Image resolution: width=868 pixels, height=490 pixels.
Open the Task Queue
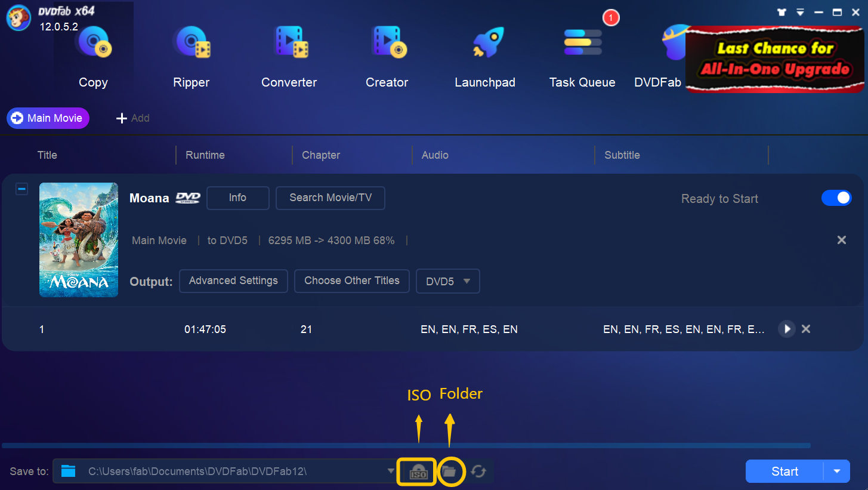point(582,57)
